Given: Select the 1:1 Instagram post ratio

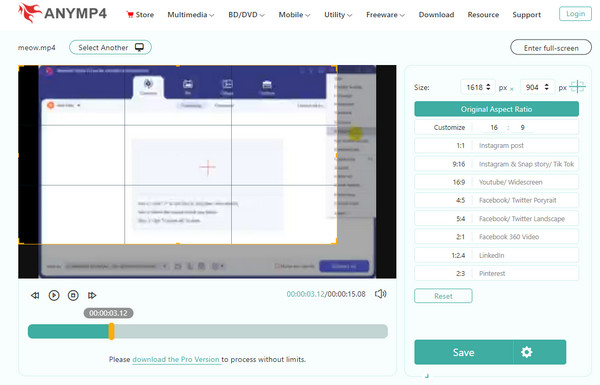Looking at the screenshot, I should (x=496, y=145).
